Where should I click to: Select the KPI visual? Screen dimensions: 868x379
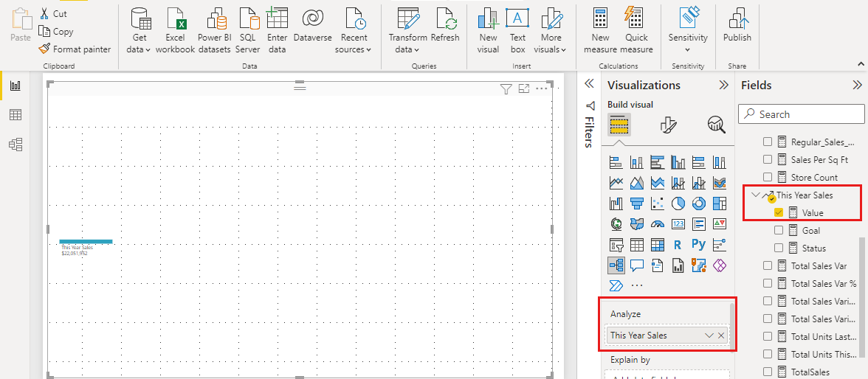tap(720, 224)
